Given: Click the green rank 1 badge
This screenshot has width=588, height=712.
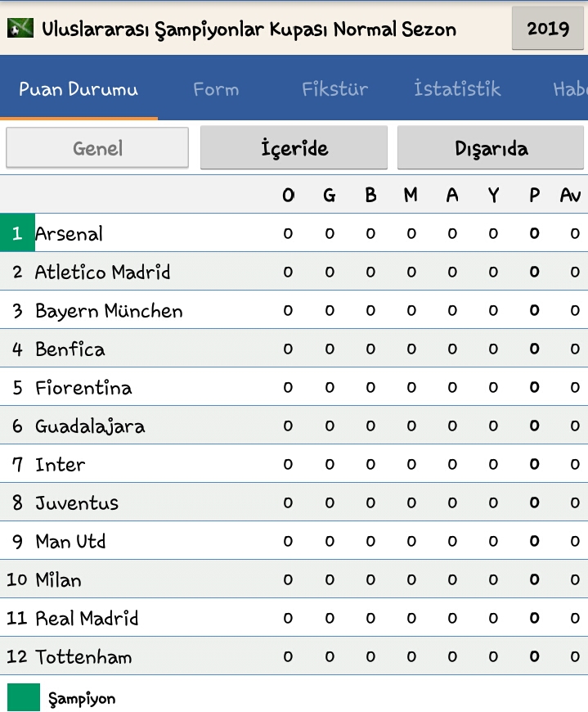Looking at the screenshot, I should click(17, 232).
